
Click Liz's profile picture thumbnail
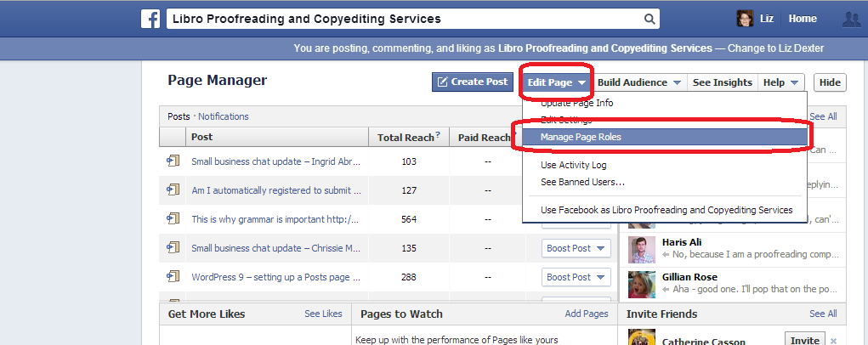pos(744,19)
